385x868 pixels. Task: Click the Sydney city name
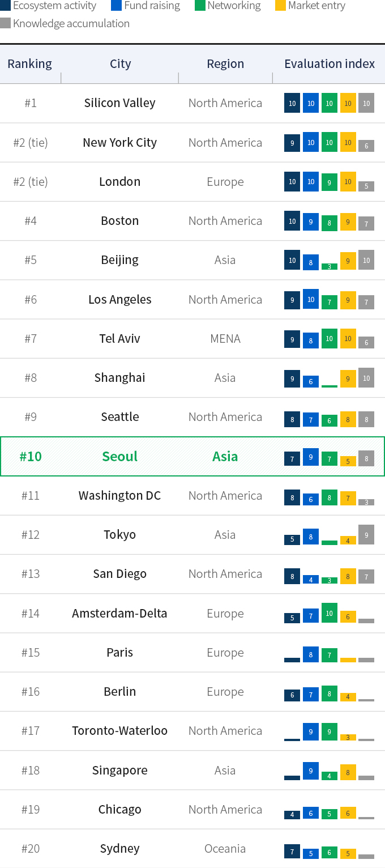pos(120,849)
